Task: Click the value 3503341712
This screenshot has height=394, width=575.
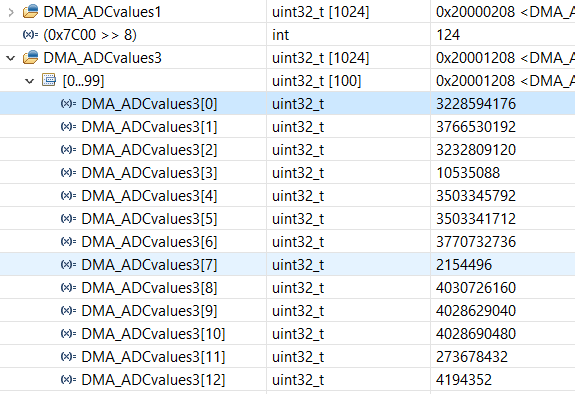Action: click(x=476, y=219)
